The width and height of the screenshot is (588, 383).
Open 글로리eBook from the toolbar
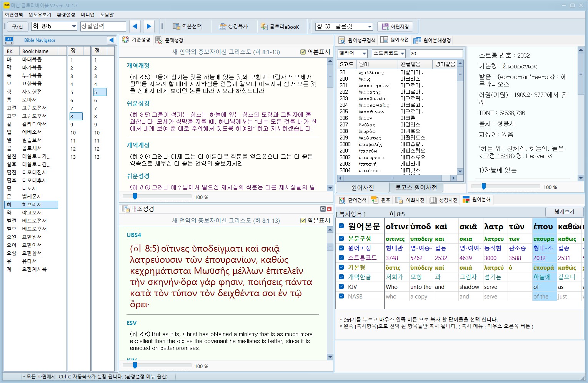coord(280,27)
